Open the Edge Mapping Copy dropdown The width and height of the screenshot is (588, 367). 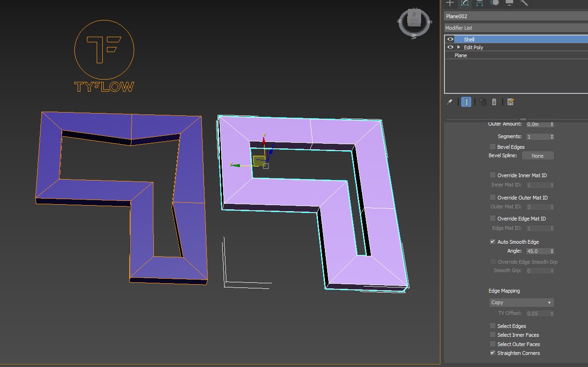[521, 302]
